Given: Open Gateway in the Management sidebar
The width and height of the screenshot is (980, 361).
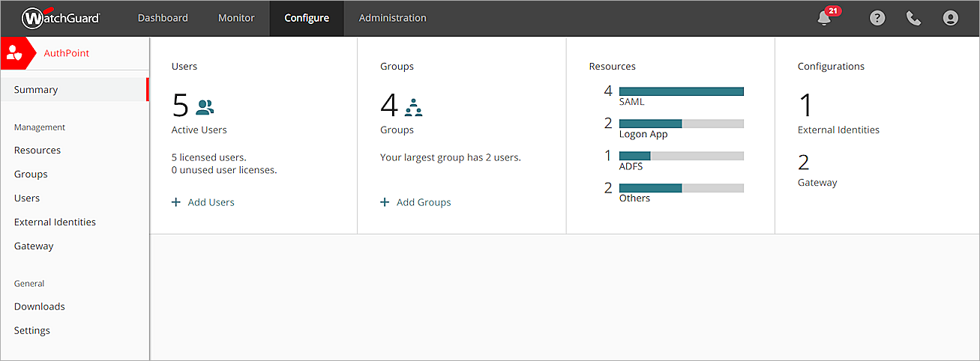Looking at the screenshot, I should (x=34, y=246).
